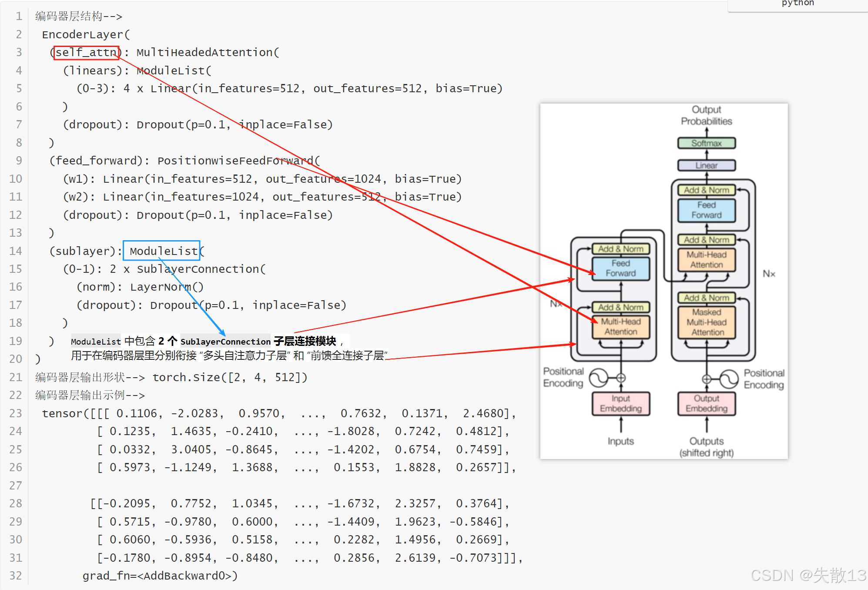Click 'Outputs (shifted right)' label in diagram

(x=707, y=447)
